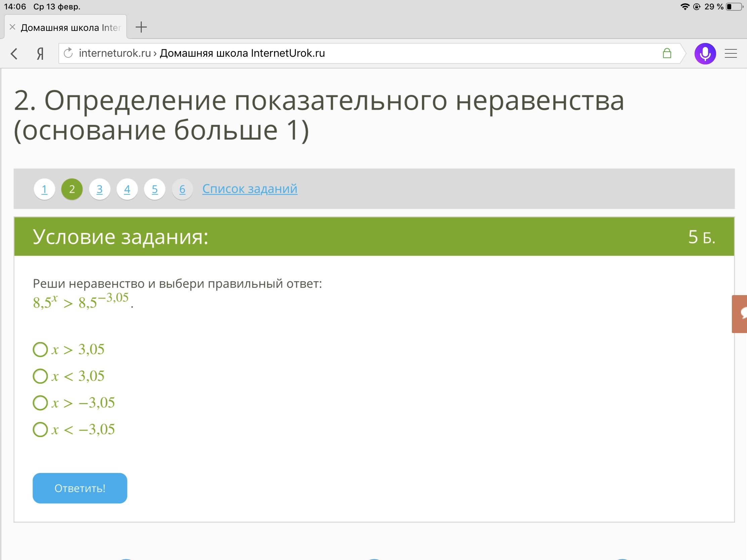Switch to Домашняя школа InternetUrok tab
Screen dimensions: 747x560
tap(71, 27)
